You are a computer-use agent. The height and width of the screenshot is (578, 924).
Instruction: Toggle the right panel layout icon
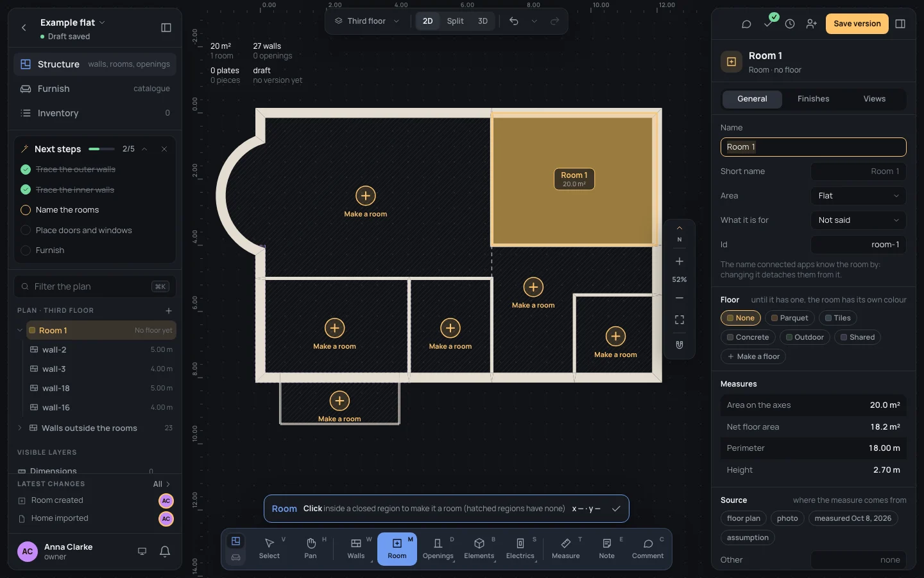(x=900, y=24)
